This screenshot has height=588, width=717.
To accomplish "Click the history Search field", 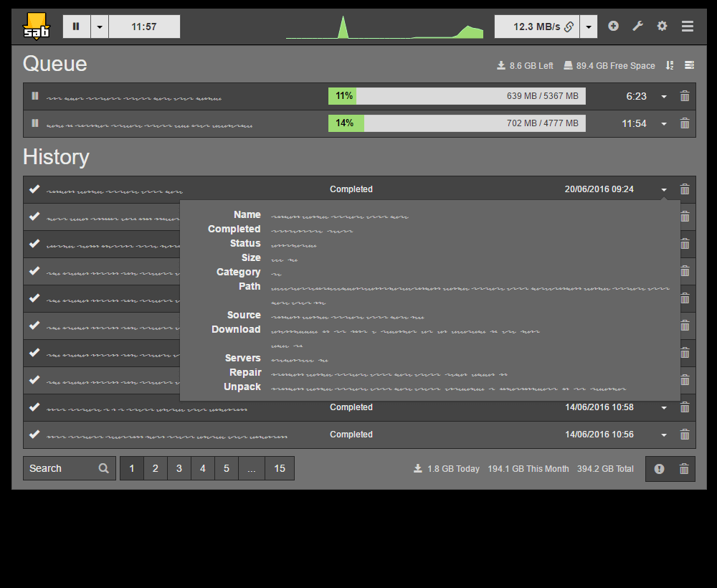I will [x=61, y=468].
